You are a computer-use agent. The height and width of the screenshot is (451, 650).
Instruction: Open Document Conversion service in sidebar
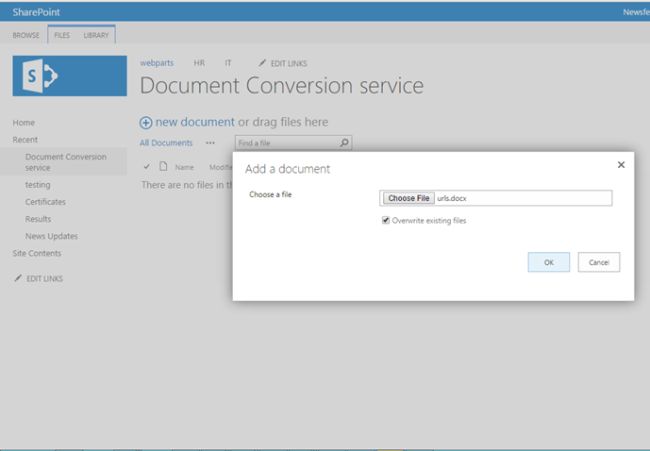tap(66, 162)
